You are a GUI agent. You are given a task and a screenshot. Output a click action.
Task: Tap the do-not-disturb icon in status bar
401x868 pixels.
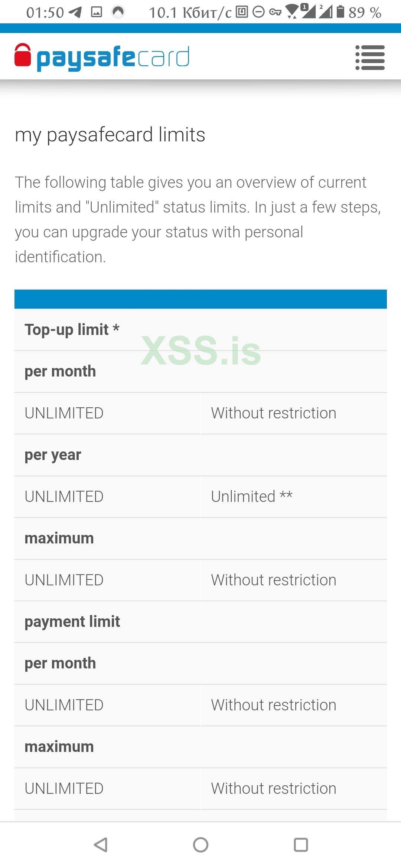pos(258,13)
